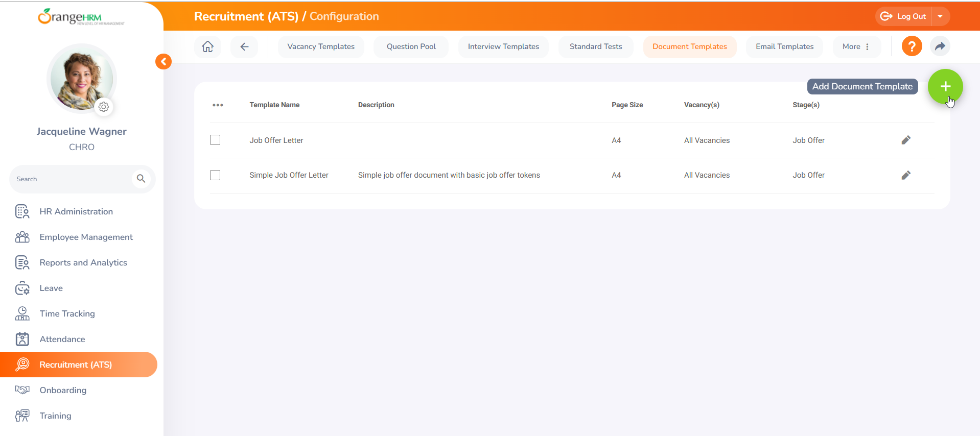The image size is (980, 436).
Task: Collapse the sidebar with orange chevron
Action: [164, 62]
